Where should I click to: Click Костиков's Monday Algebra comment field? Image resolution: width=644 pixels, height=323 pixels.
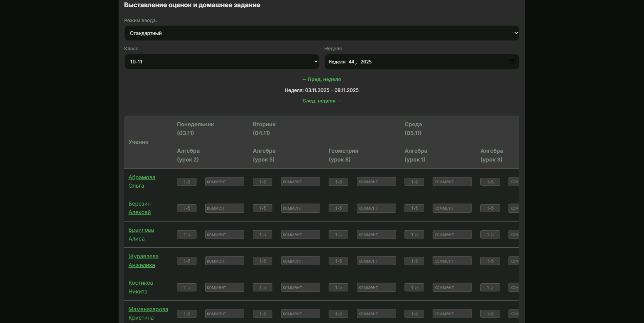(x=225, y=287)
